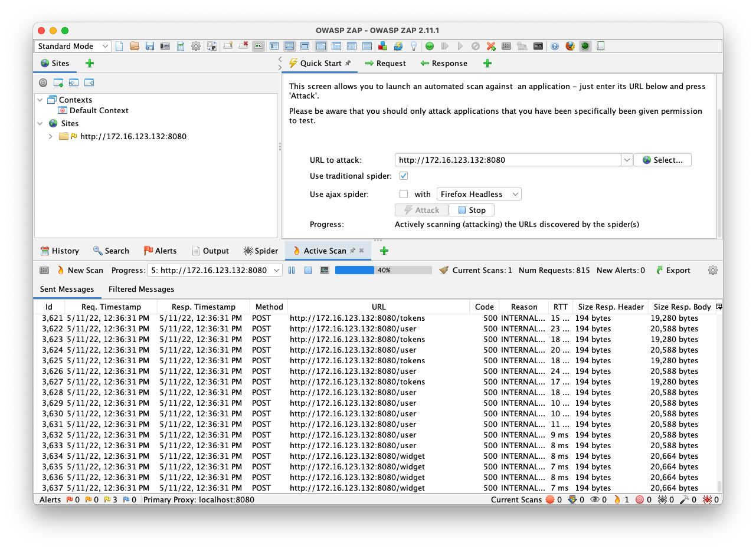Show scan progress details monitor icon

(324, 270)
